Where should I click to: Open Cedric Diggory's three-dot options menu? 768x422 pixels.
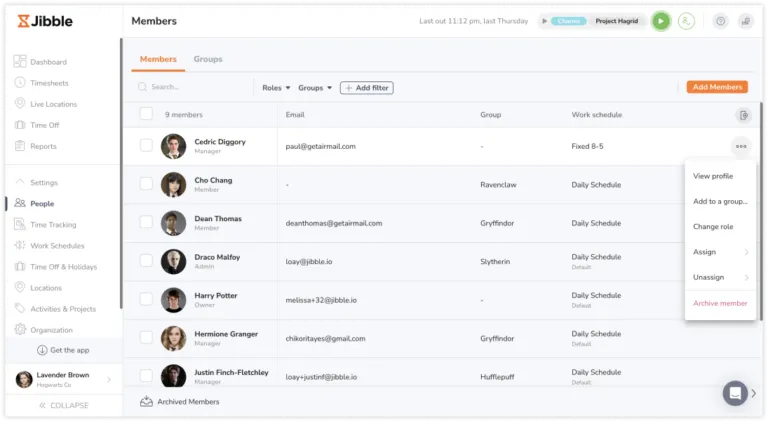pyautogui.click(x=740, y=146)
